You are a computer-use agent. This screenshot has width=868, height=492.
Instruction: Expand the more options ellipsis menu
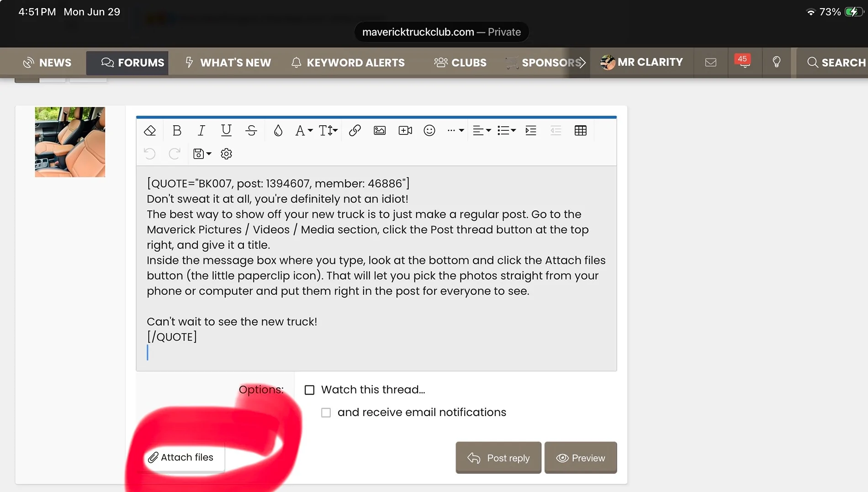point(455,131)
